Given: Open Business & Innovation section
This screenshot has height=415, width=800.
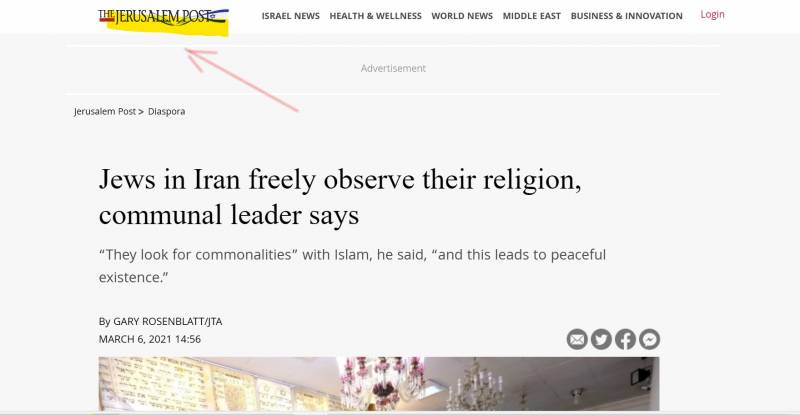Looking at the screenshot, I should coord(627,16).
